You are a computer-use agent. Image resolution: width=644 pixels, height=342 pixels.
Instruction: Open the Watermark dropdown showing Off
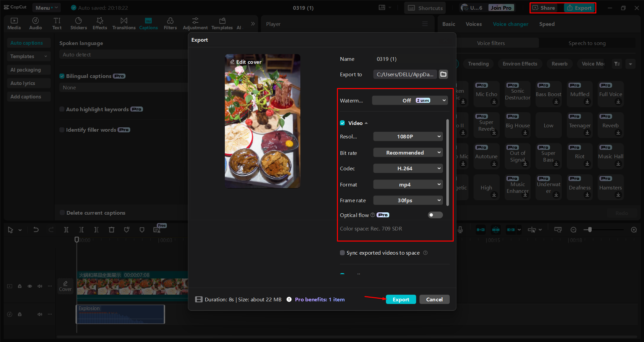point(409,100)
